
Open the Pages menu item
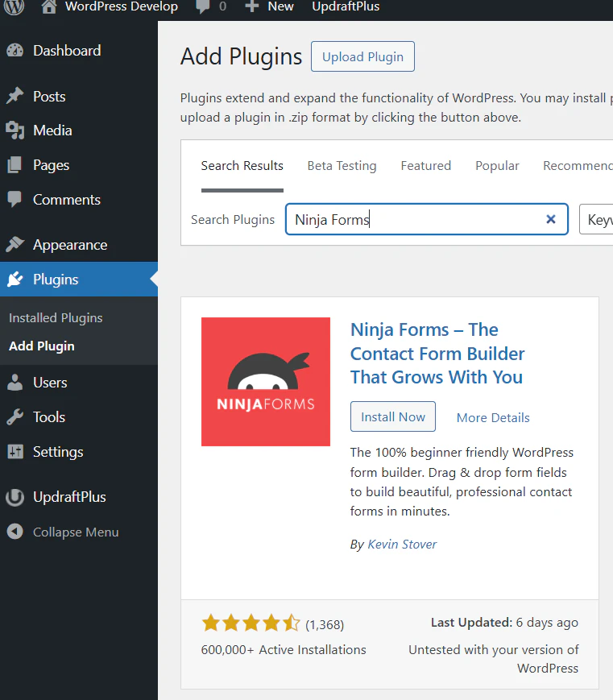(x=51, y=165)
